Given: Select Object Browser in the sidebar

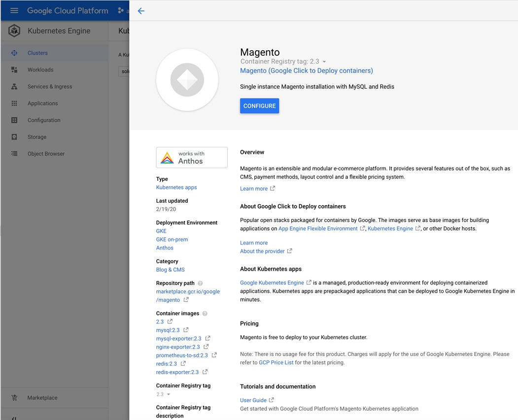Looking at the screenshot, I should (x=54, y=154).
